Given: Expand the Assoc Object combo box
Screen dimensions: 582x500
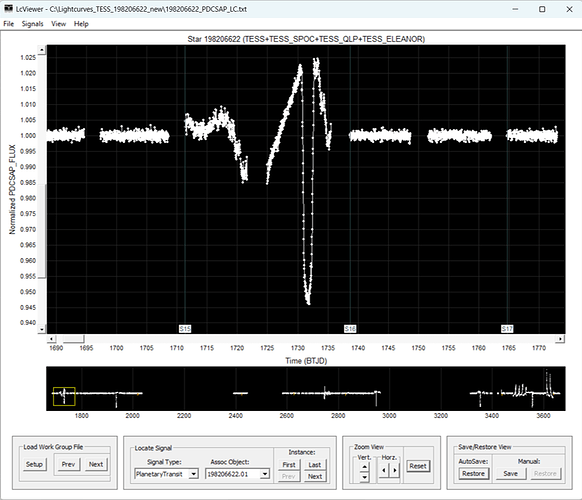Looking at the screenshot, I should 265,474.
